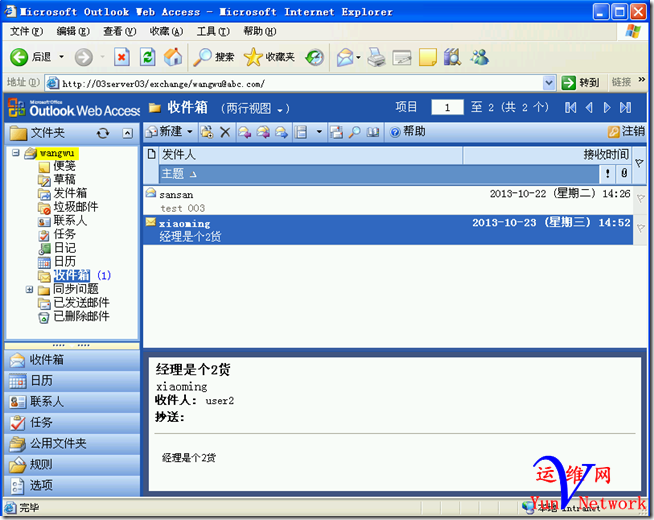Go to the IE Home page icon

173,57
